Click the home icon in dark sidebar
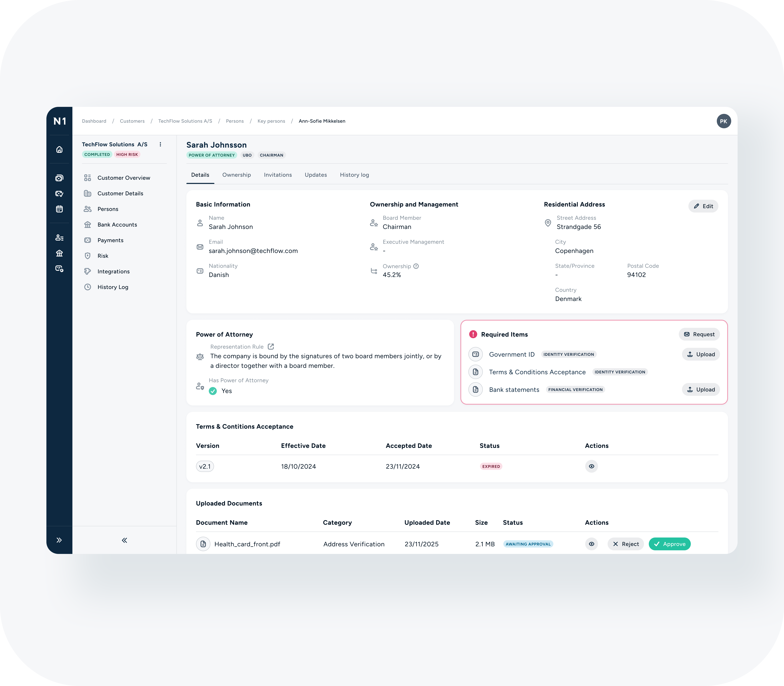This screenshot has width=784, height=686. tap(59, 150)
